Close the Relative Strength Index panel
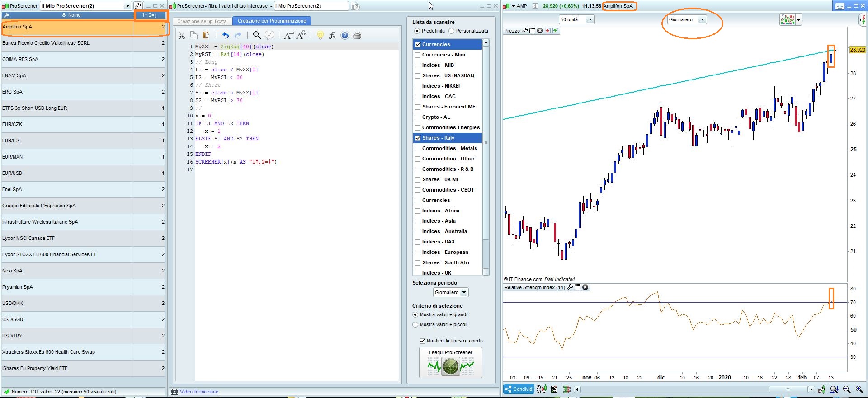Screen dimensions: 868x398 [585, 287]
